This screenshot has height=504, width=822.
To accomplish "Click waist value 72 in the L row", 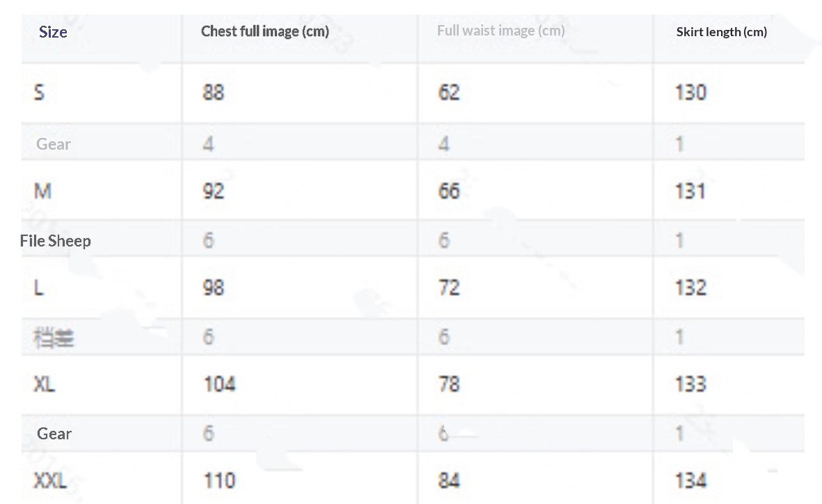I will (x=449, y=288).
